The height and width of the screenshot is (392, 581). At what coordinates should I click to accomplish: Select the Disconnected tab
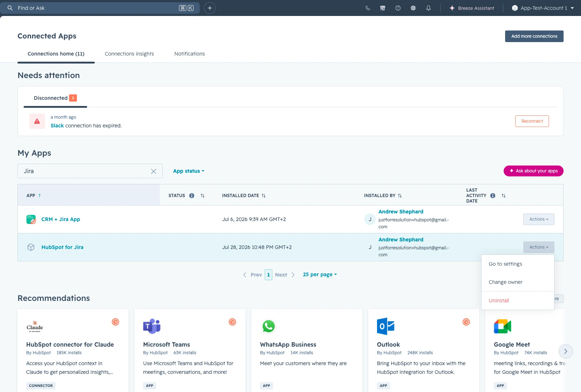[55, 98]
